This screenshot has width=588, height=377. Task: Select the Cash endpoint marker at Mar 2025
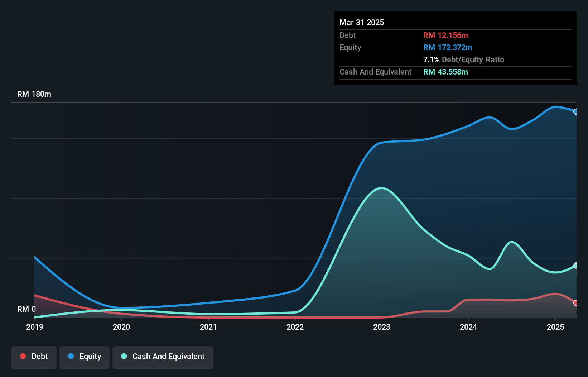click(x=576, y=265)
